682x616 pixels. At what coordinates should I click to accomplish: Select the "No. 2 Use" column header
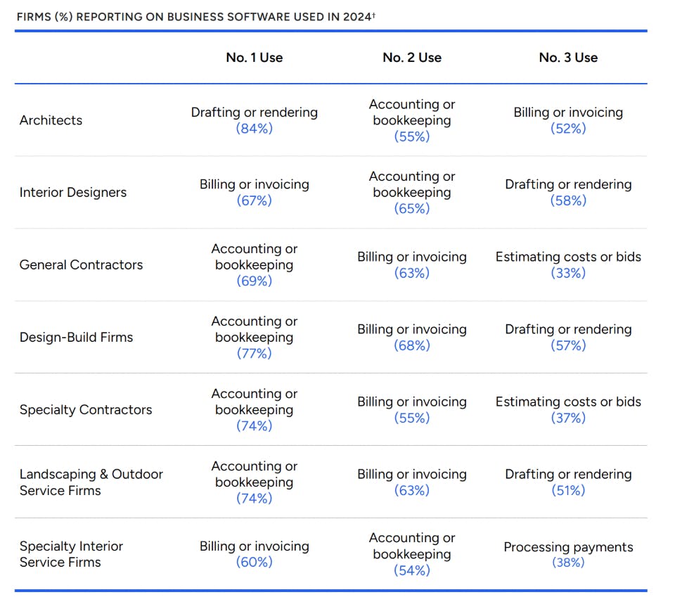point(412,58)
